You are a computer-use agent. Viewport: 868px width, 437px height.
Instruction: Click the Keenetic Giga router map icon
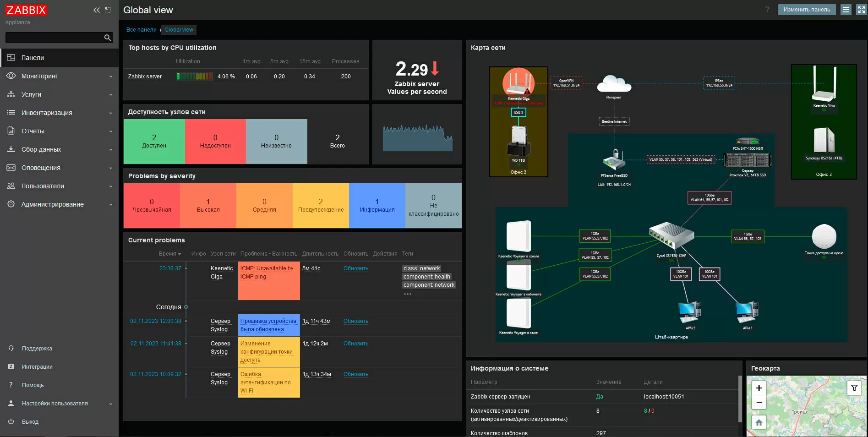pos(519,82)
